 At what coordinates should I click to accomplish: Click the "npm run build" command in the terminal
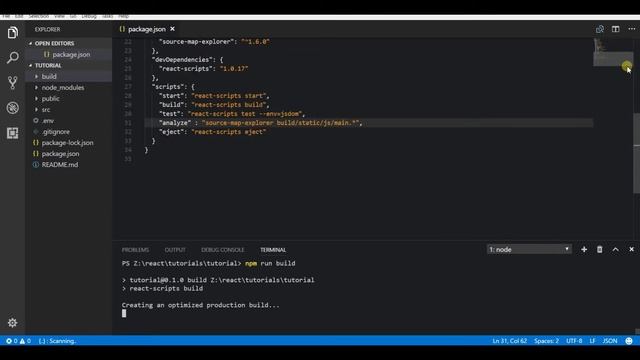coord(270,264)
